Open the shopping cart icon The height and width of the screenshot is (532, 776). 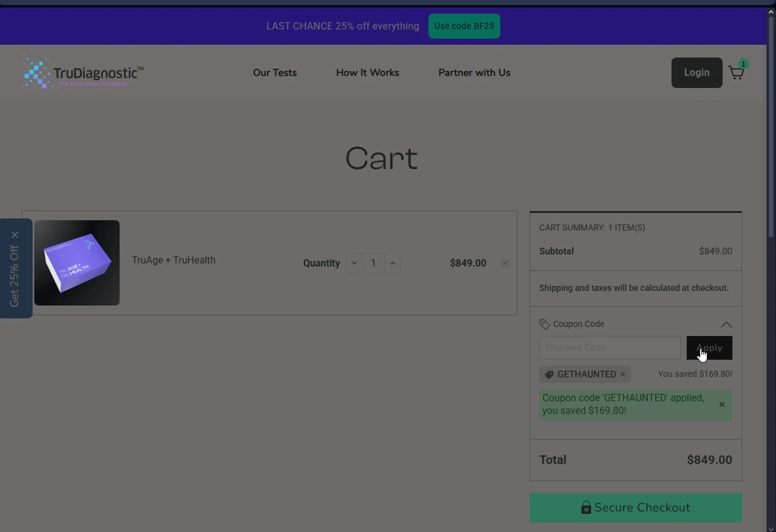(x=736, y=72)
